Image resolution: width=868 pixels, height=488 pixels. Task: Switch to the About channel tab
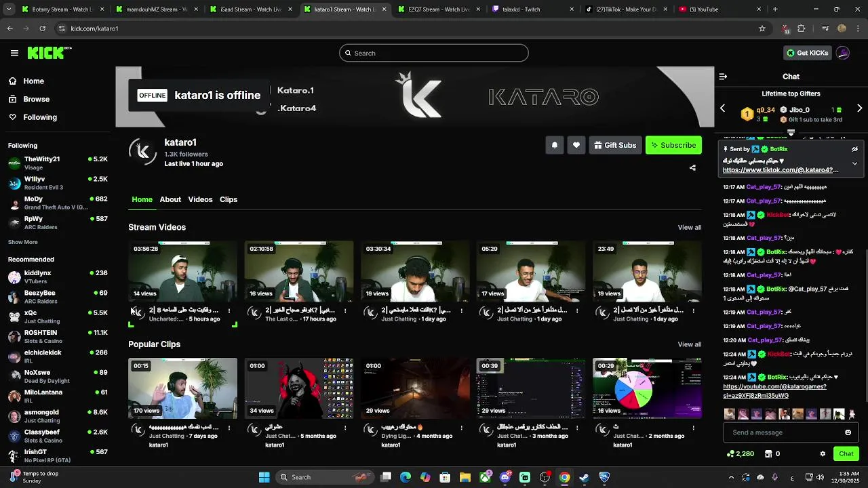coord(170,199)
